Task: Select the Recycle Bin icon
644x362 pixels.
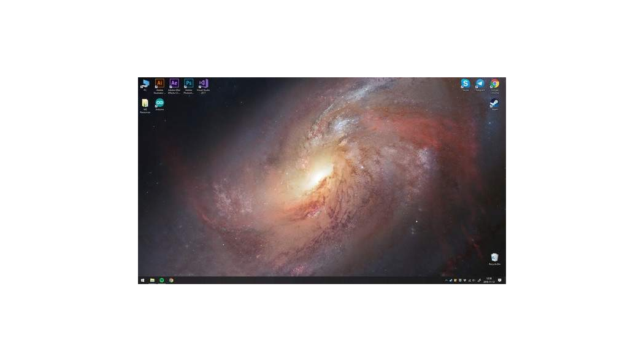Action: point(494,259)
